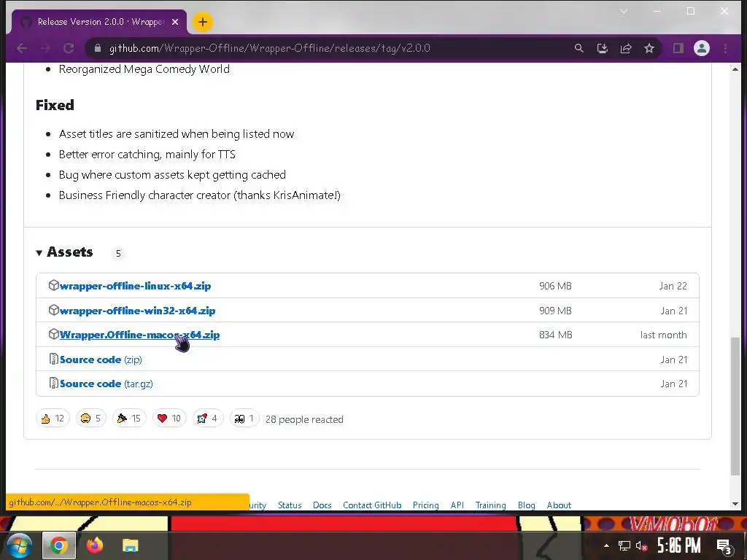Image resolution: width=747 pixels, height=560 pixels.
Task: Open File Explorer from the taskbar
Action: coord(130,545)
